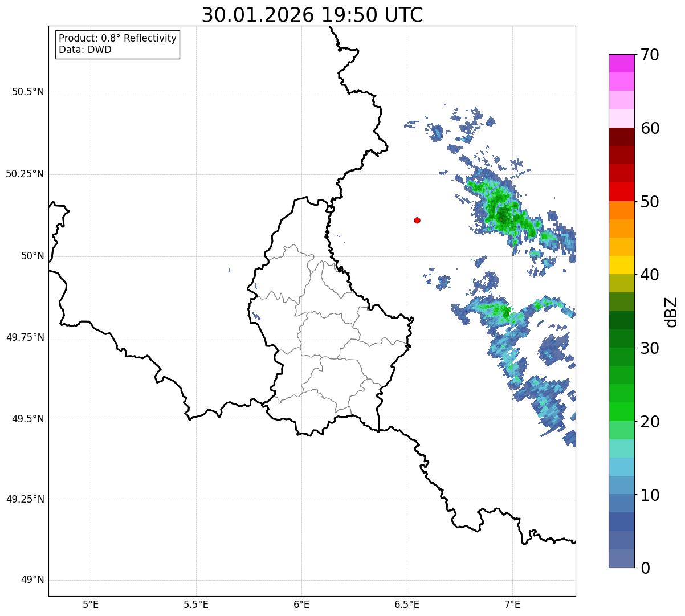The image size is (685, 616).
Task: Click the dBZ colorbar axis label
Action: point(672,311)
